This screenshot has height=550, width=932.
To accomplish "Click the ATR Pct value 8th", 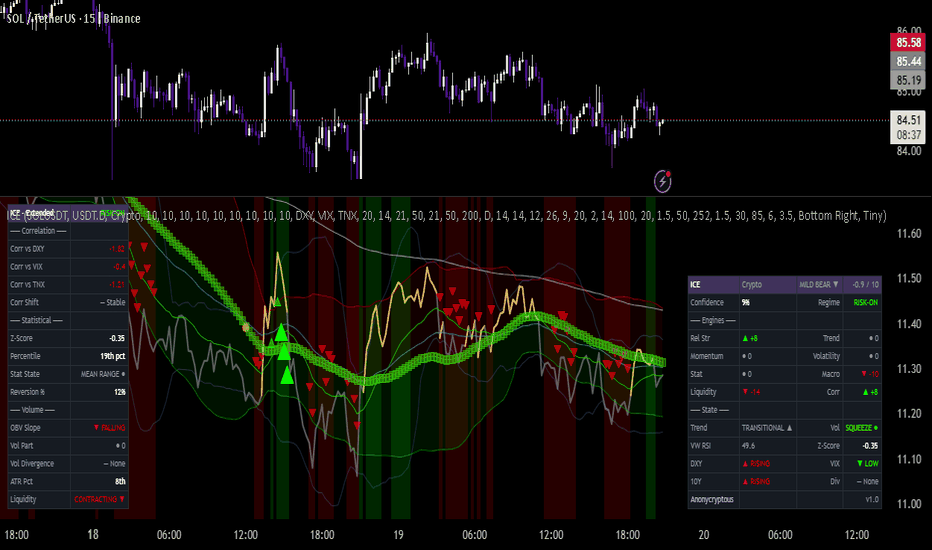I will tap(120, 481).
